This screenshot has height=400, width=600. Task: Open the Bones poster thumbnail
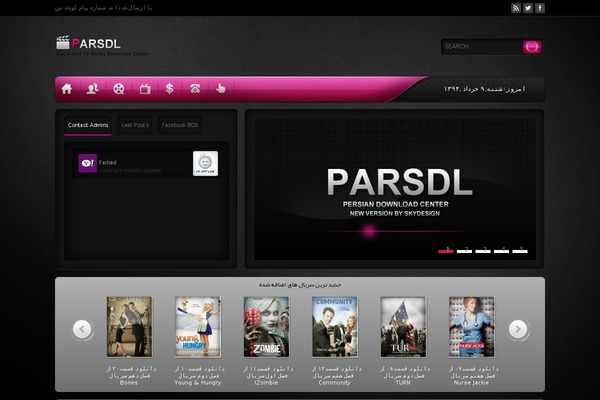click(129, 327)
